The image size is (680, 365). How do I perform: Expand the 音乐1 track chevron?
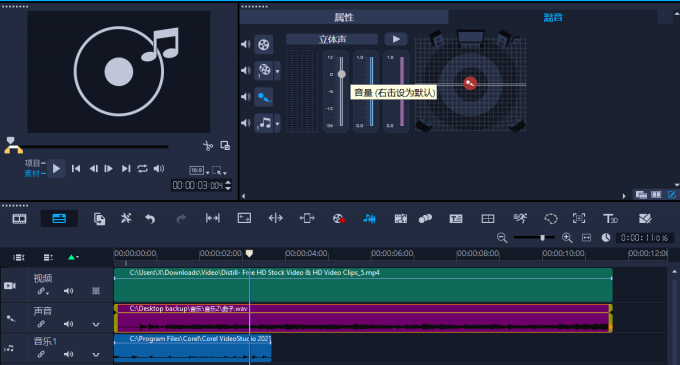tap(96, 355)
